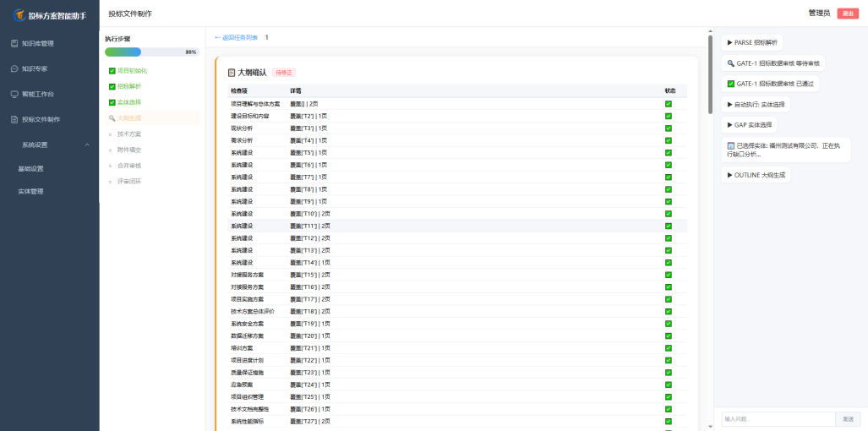Select the 技术方案 step
The height and width of the screenshot is (431, 868).
(x=129, y=134)
